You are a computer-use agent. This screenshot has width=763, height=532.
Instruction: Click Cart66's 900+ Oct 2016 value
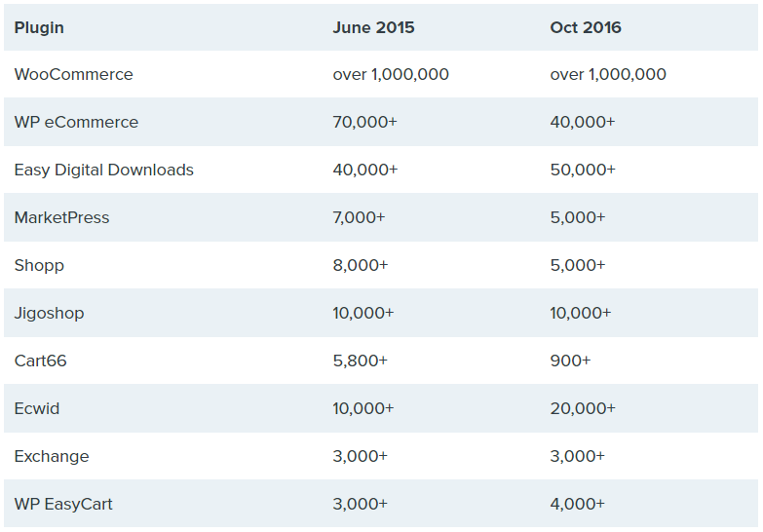570,361
